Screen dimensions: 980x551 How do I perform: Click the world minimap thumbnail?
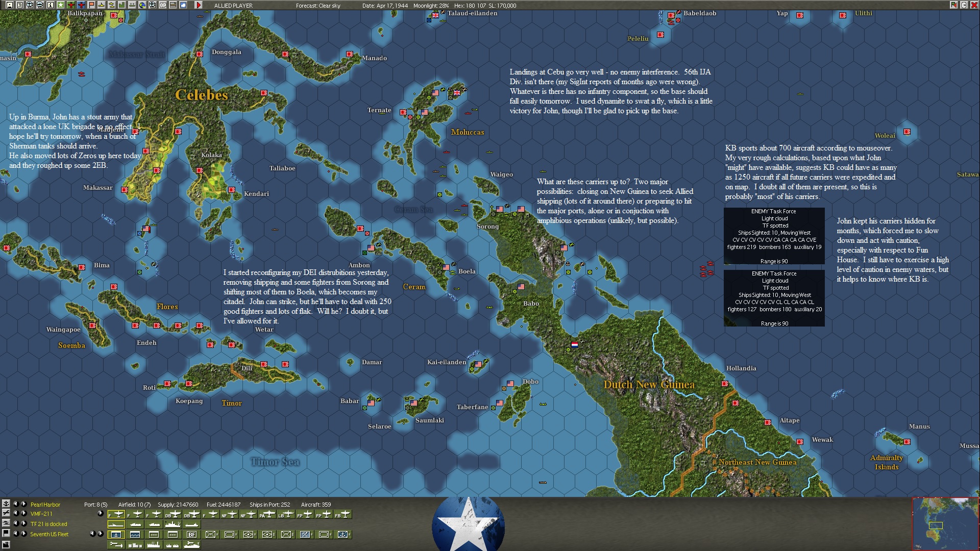(945, 523)
